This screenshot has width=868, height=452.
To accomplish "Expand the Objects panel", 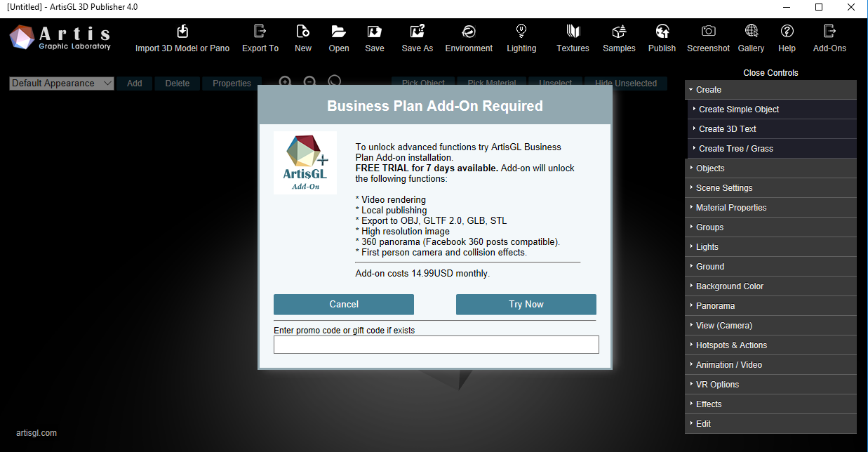I will pyautogui.click(x=771, y=168).
